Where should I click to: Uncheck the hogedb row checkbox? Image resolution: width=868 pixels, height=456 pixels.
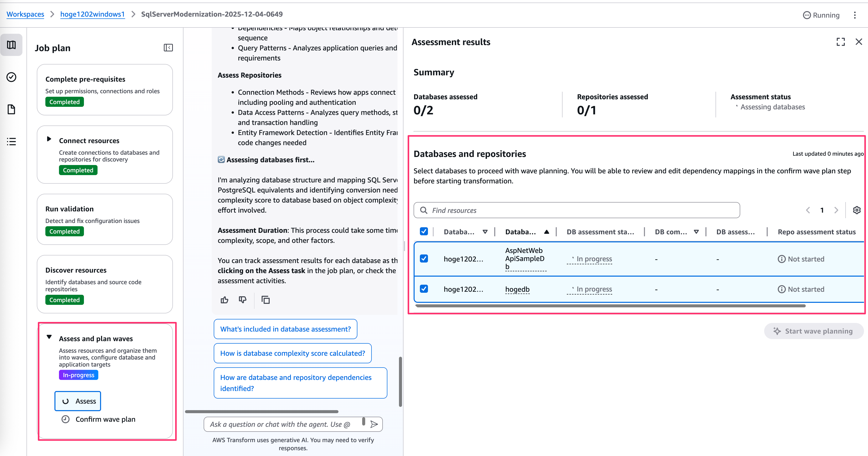[424, 289]
